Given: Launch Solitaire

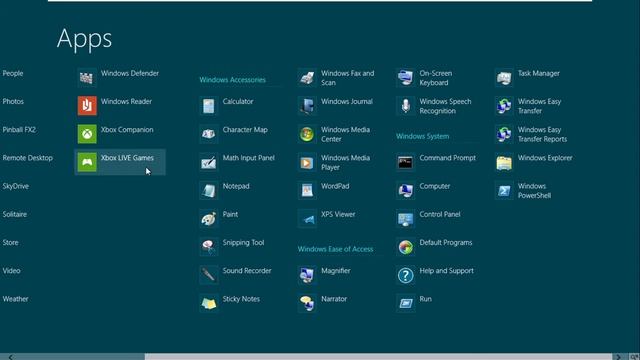Looking at the screenshot, I should pyautogui.click(x=15, y=214).
